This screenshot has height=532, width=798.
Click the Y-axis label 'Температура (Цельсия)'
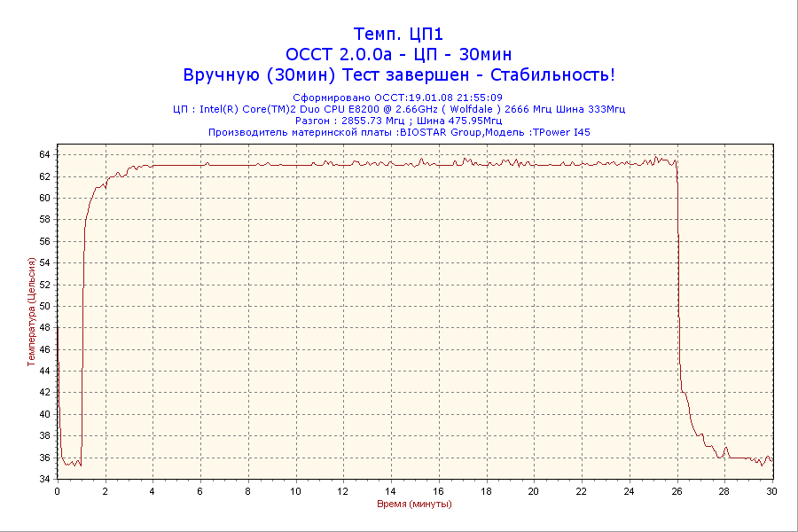pyautogui.click(x=31, y=312)
